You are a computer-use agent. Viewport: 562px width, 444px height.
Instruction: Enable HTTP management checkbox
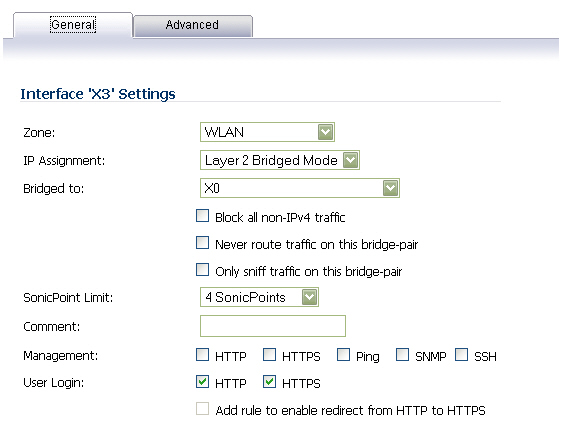(203, 355)
